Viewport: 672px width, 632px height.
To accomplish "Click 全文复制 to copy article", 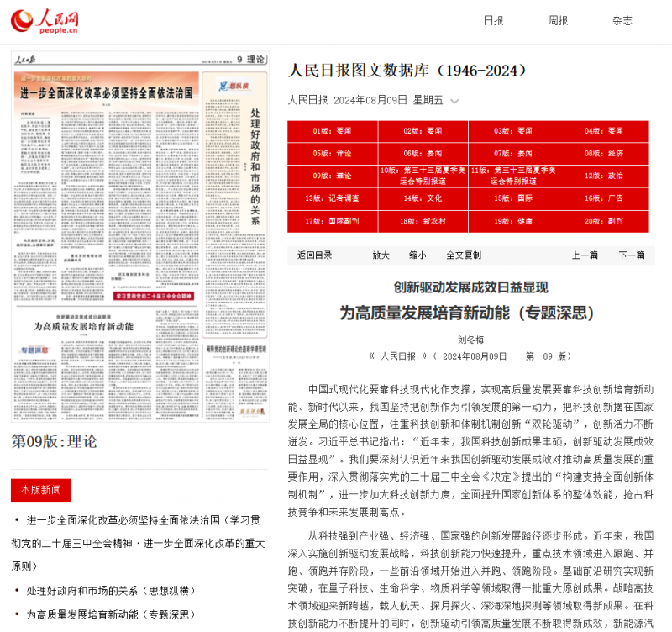I will pos(464,255).
